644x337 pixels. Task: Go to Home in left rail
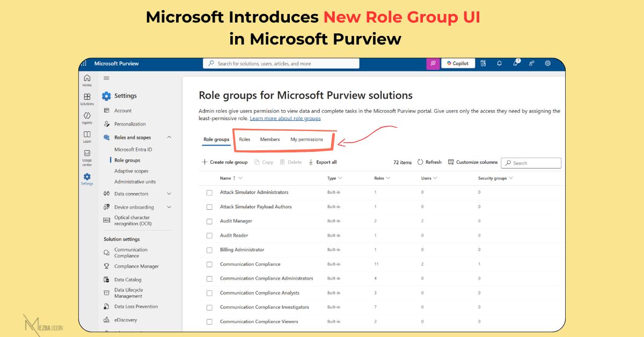pyautogui.click(x=87, y=80)
